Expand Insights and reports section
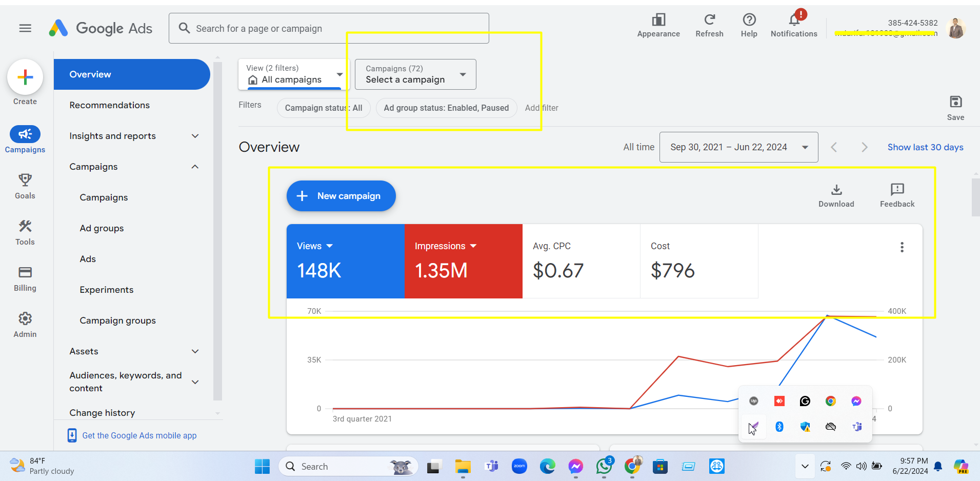 [x=195, y=136]
